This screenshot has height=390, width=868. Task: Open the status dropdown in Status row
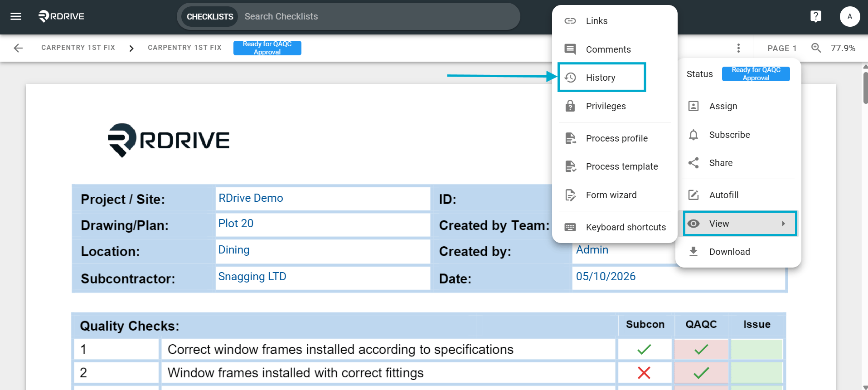click(x=756, y=74)
